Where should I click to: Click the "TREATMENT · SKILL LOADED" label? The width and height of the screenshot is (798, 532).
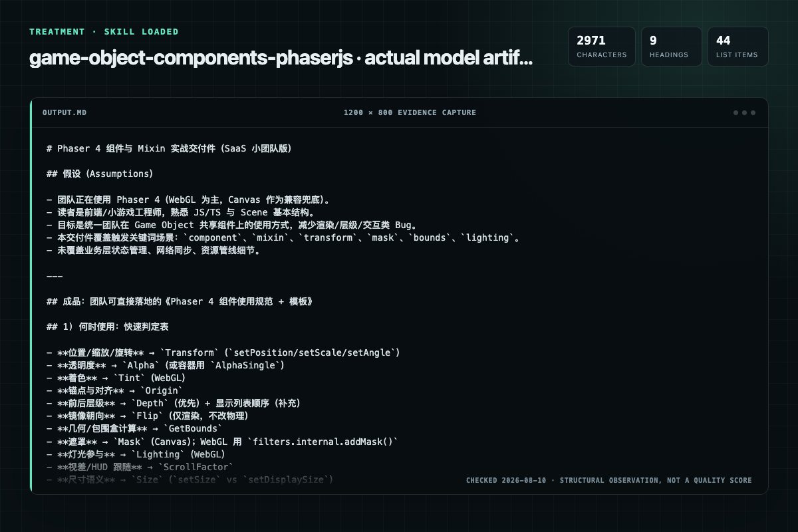point(104,32)
